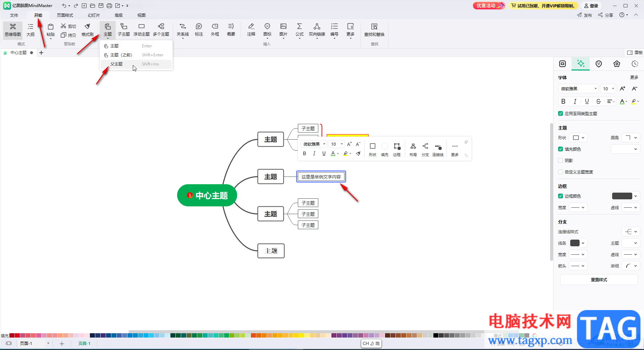This screenshot has width=644, height=350.
Task: Insert a 子主题 subtopic from the ribbon
Action: coord(124,30)
